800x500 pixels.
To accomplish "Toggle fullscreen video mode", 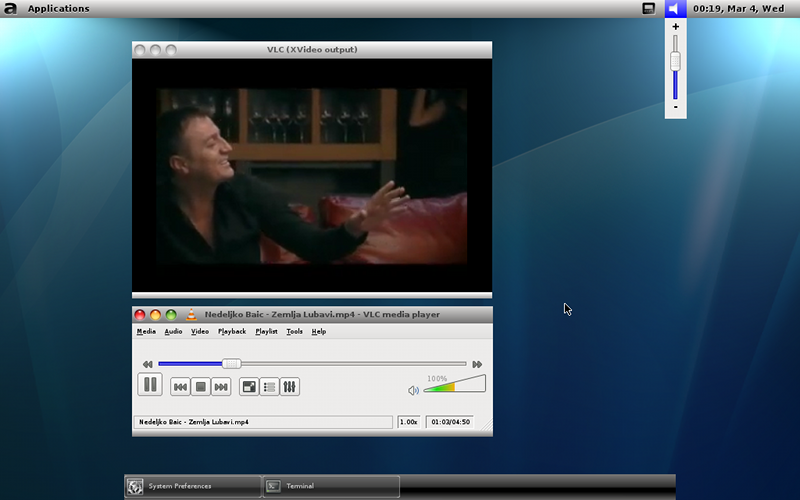I will (249, 387).
